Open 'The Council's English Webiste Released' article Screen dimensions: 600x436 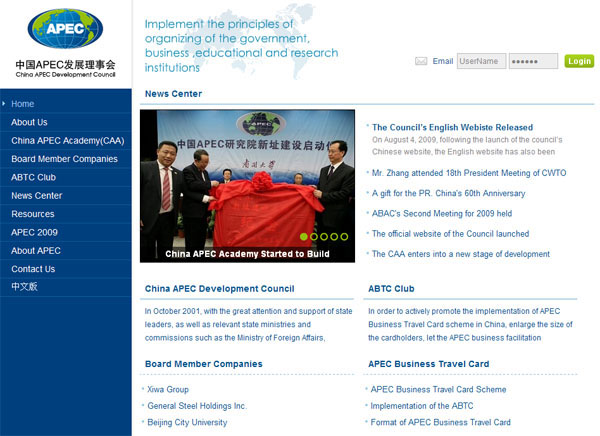point(452,127)
